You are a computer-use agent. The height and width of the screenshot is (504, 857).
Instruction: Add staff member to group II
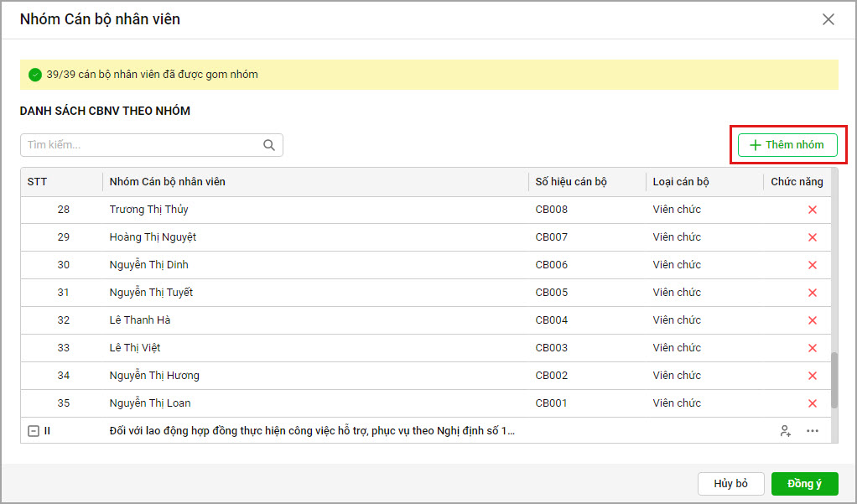click(x=785, y=431)
